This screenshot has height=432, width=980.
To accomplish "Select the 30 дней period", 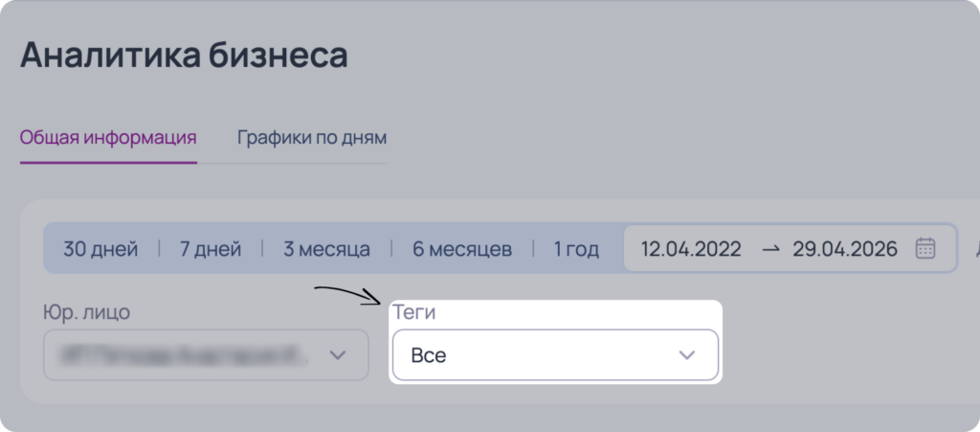I will point(100,249).
